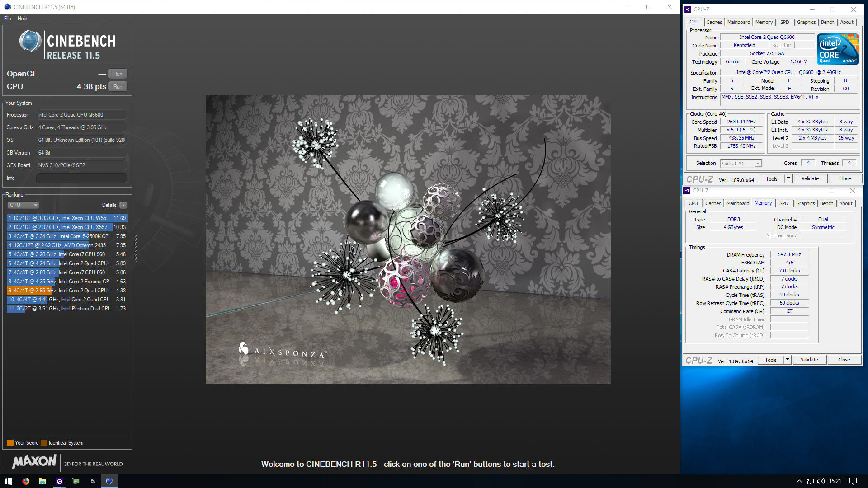
Task: Switch to Graphics tab in upper CPU-Z window
Action: (806, 22)
